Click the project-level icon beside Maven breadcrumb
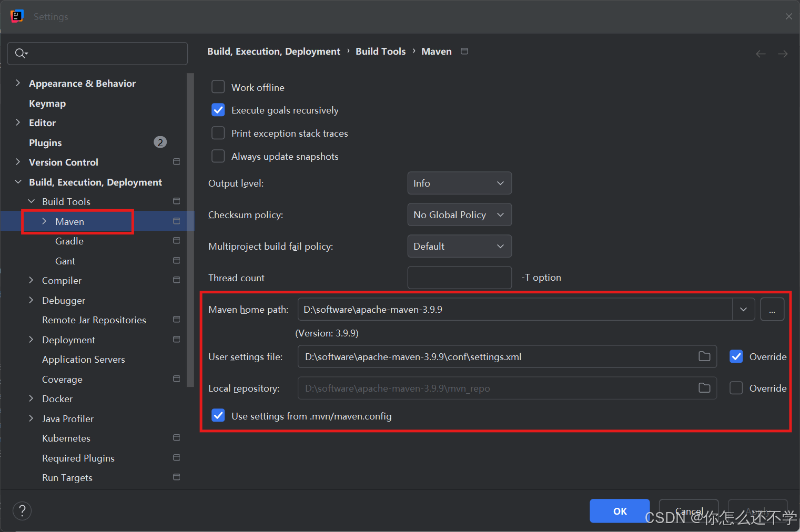Viewport: 800px width, 532px height. [464, 51]
